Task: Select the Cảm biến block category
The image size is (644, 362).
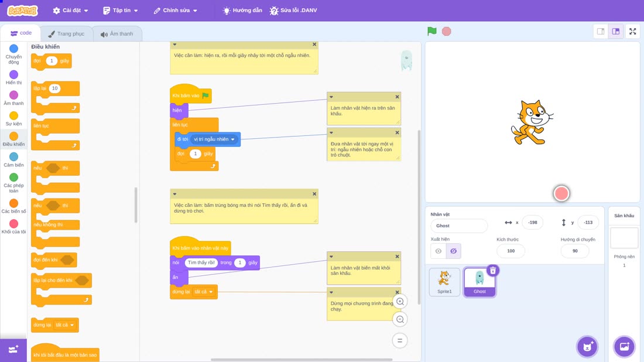Action: [x=13, y=160]
